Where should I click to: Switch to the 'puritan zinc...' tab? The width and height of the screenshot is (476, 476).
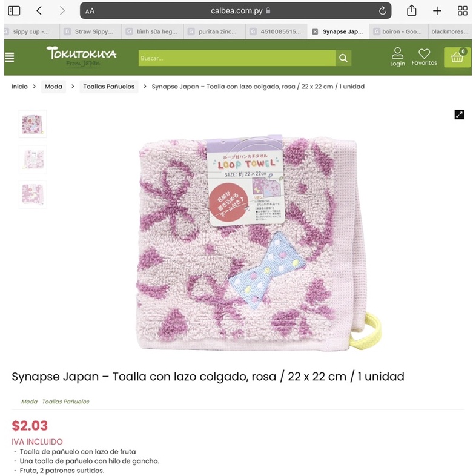[x=214, y=31]
